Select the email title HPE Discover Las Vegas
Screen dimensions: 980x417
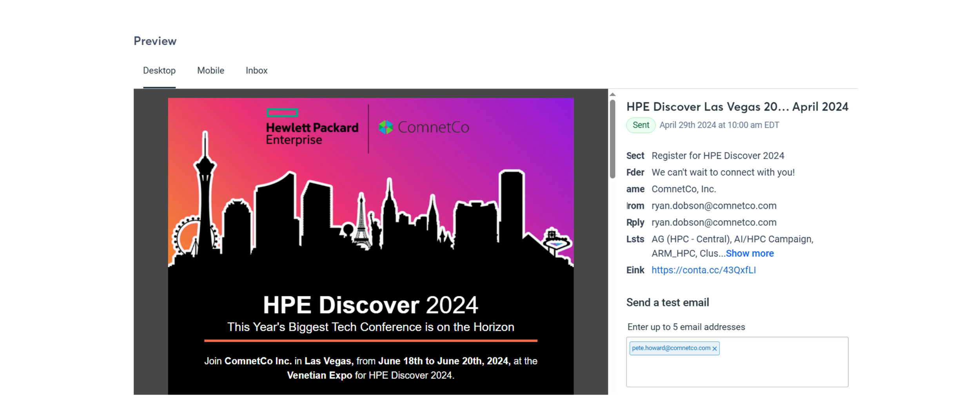coord(737,107)
